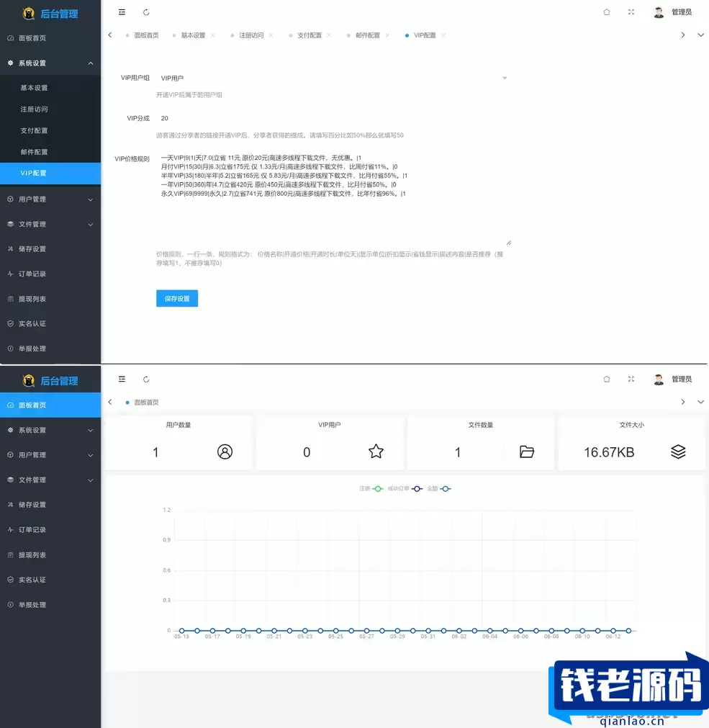Collapse 系统设置 in the VIP配置 screen sidebar
Viewport: 709px width, 728px height.
50,63
